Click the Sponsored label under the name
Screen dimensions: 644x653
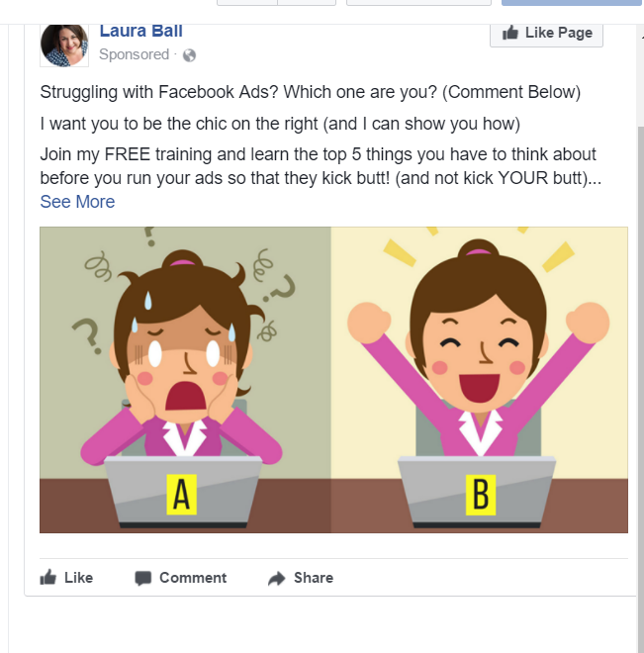coord(135,54)
